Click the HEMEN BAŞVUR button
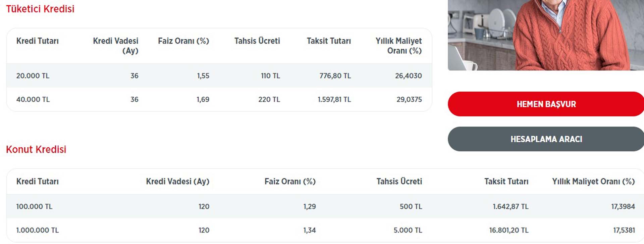Screen dimensions: 644x244 point(546,104)
